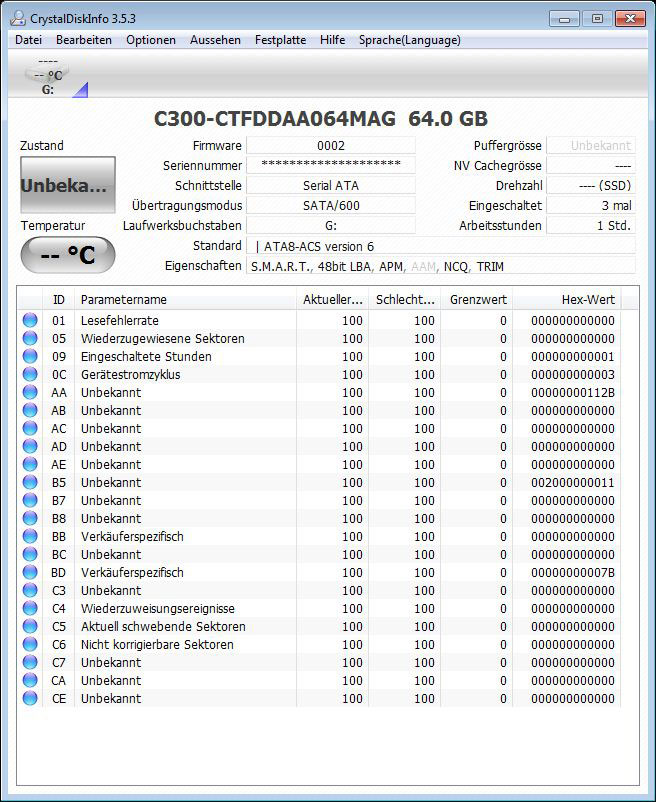Click blue status orb for Lesefehlerrate row
Screen dimensions: 656x802
[30, 320]
